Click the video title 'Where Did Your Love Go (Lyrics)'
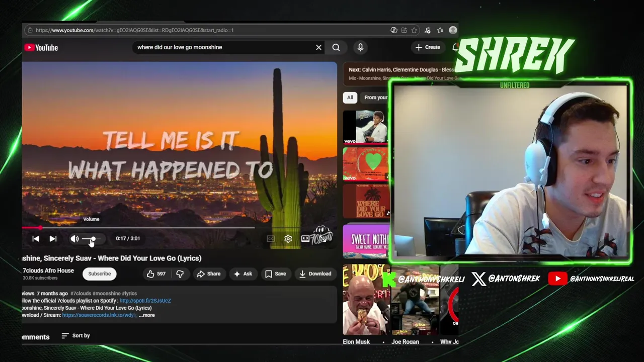The width and height of the screenshot is (644, 362). click(x=149, y=258)
